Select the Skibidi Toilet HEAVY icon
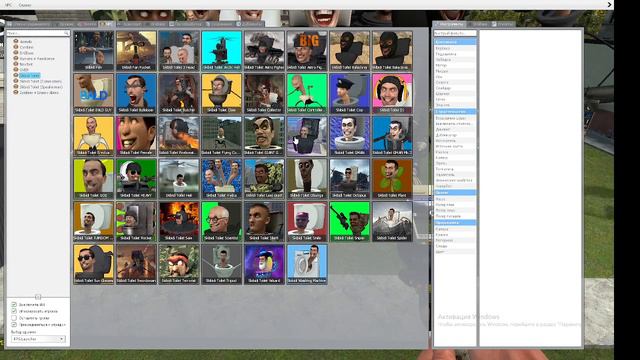640x360 pixels. [136, 179]
